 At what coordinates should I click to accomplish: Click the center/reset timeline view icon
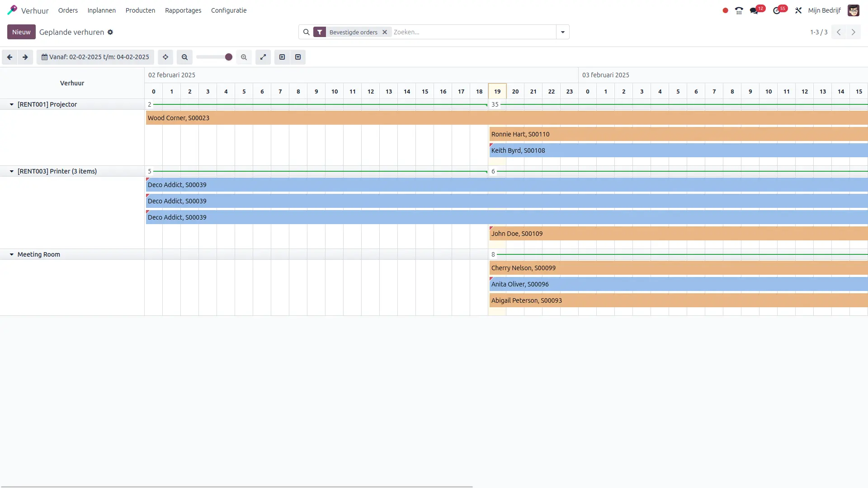[166, 56]
